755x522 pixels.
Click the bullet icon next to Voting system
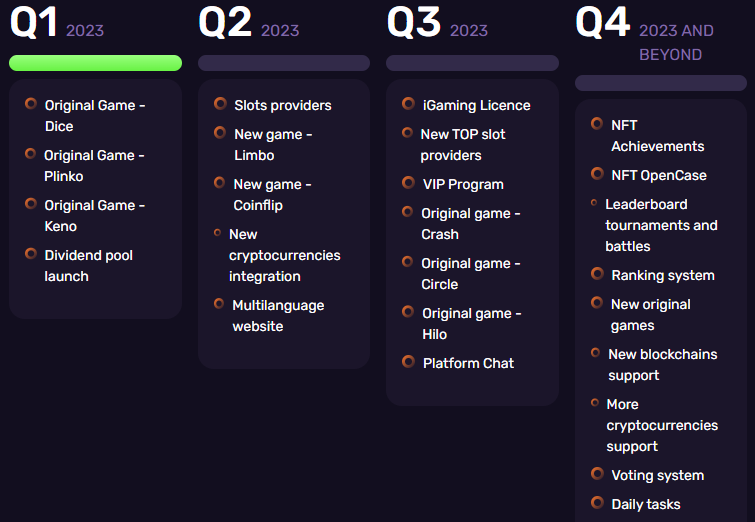pos(597,474)
